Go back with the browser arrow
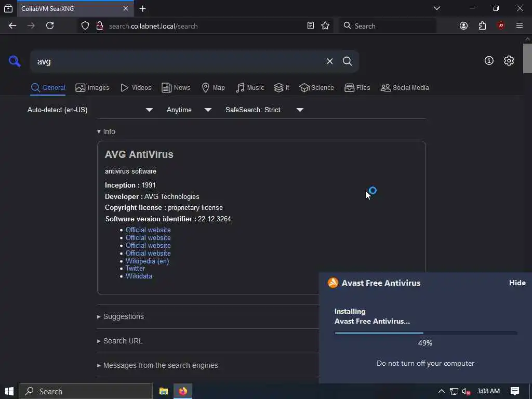This screenshot has height=399, width=532. [x=12, y=26]
